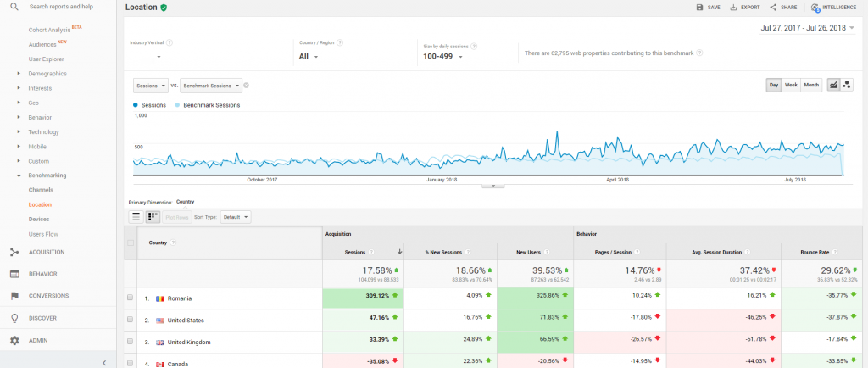Expand the Demographics section in sidebar
This screenshot has width=868, height=368.
tap(47, 74)
